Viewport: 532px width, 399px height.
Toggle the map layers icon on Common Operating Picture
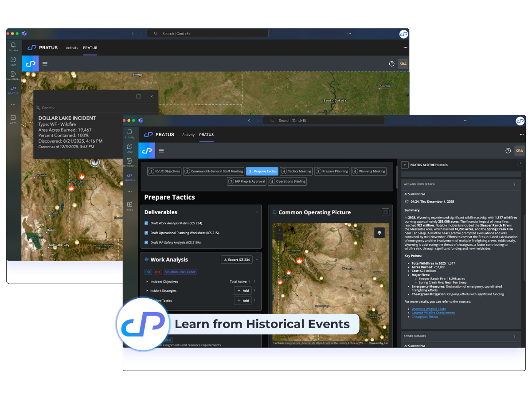pyautogui.click(x=379, y=232)
